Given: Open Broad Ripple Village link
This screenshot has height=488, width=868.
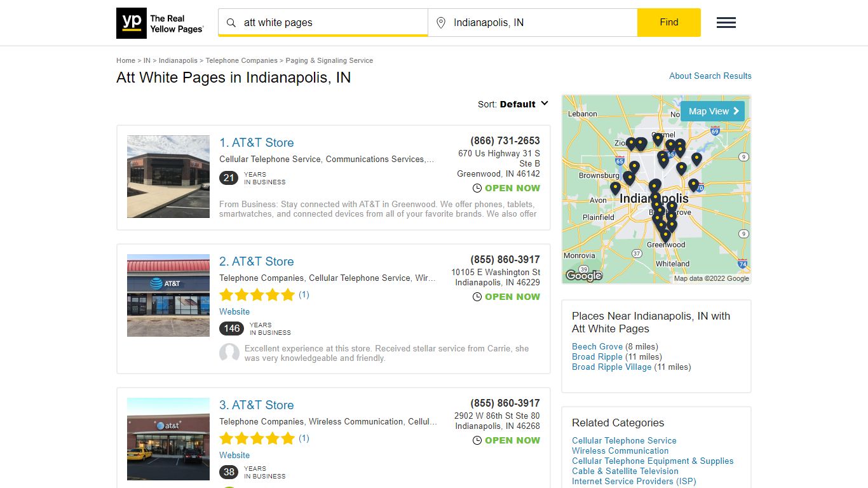Looking at the screenshot, I should pos(612,367).
